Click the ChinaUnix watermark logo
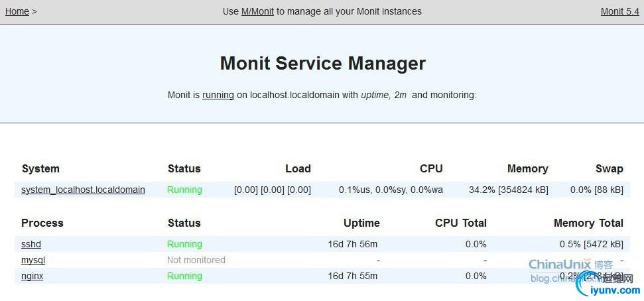The height and width of the screenshot is (301, 644). (560, 265)
